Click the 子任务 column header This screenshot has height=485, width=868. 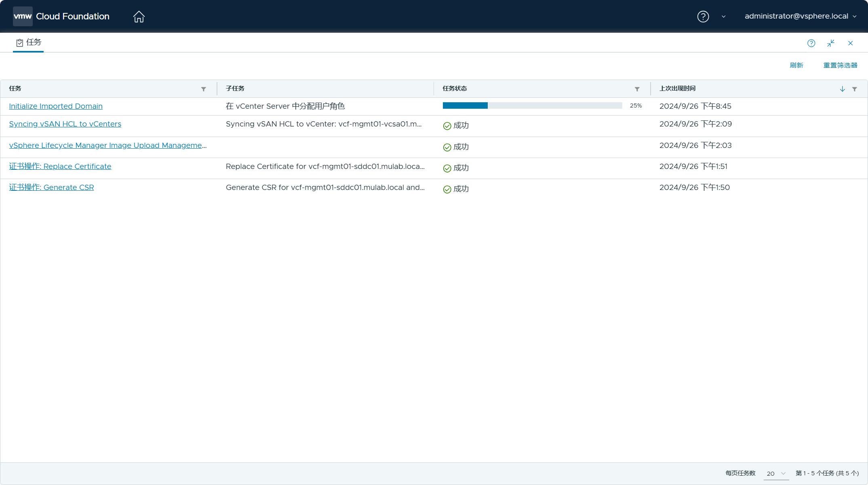pos(235,89)
